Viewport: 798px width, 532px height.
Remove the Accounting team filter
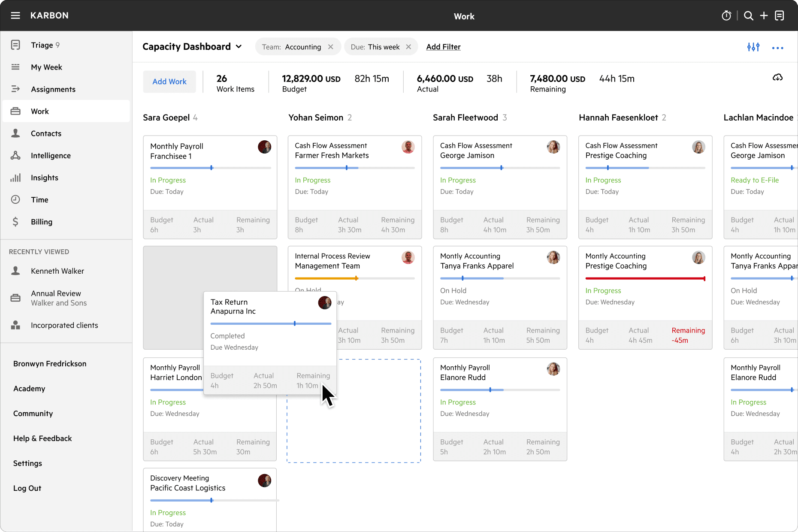click(x=330, y=47)
